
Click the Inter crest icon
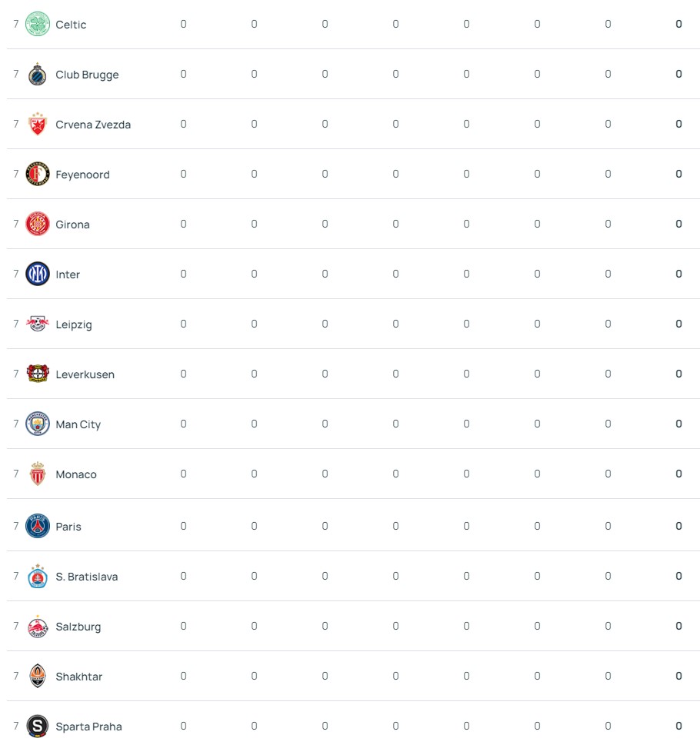point(38,274)
